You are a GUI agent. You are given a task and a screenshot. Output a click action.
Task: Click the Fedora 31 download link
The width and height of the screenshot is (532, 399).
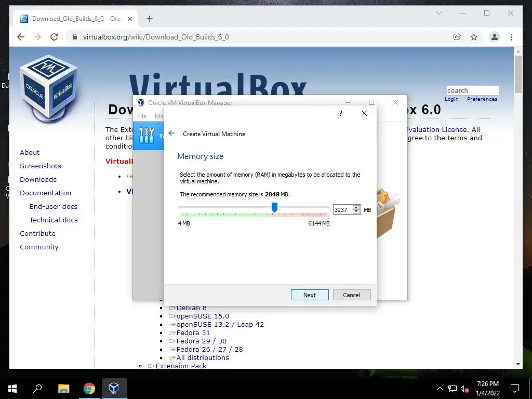(x=193, y=333)
